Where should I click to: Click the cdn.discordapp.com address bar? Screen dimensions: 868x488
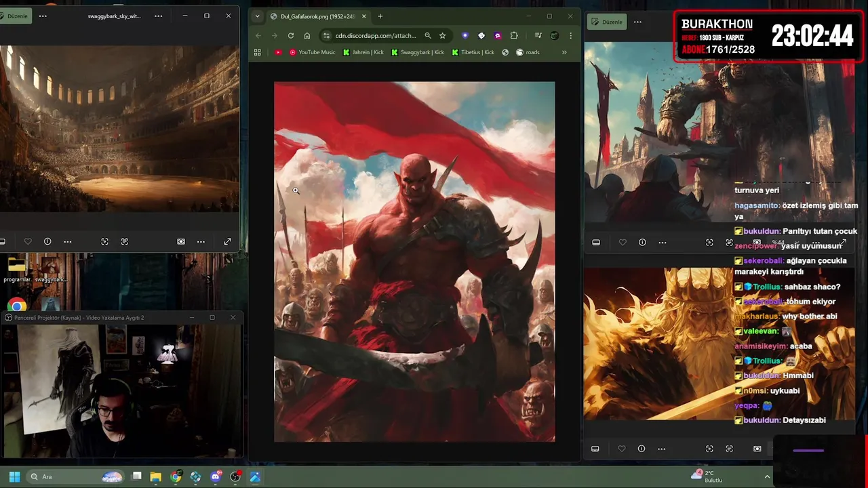point(376,35)
